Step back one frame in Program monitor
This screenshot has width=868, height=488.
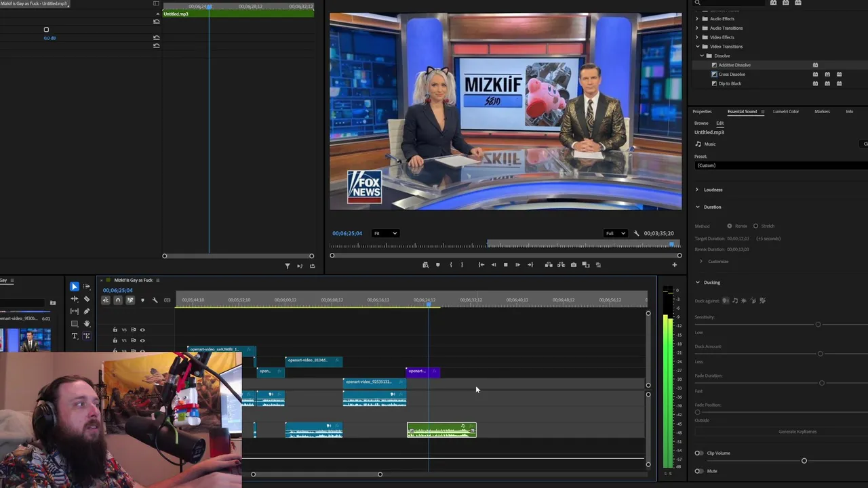(x=493, y=265)
